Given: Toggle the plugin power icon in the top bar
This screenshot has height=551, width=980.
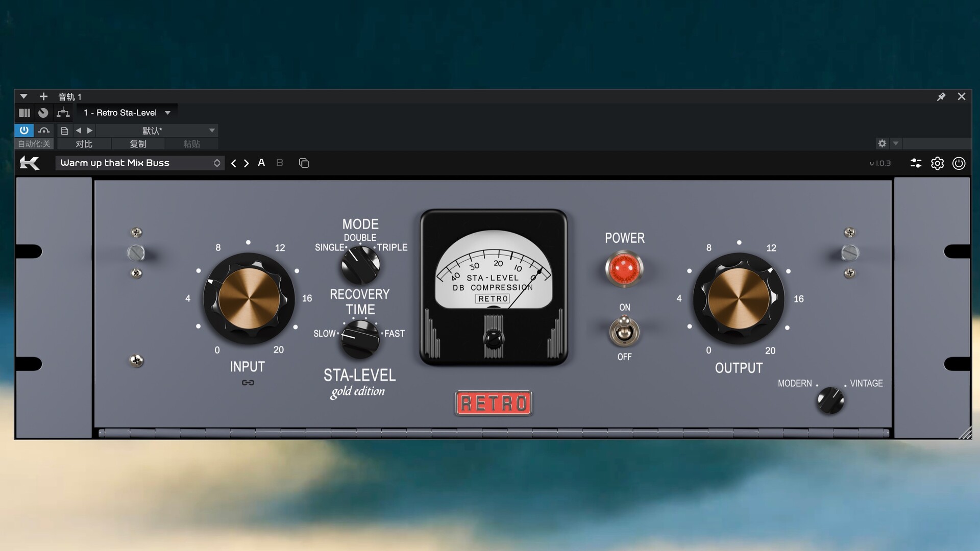Looking at the screenshot, I should (x=959, y=163).
